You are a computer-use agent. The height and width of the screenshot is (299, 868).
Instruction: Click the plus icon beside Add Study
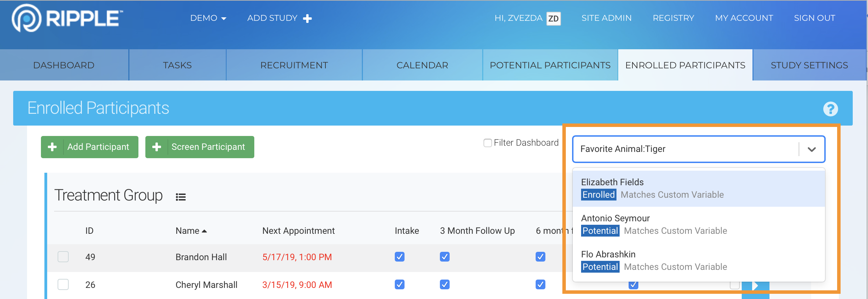point(307,18)
